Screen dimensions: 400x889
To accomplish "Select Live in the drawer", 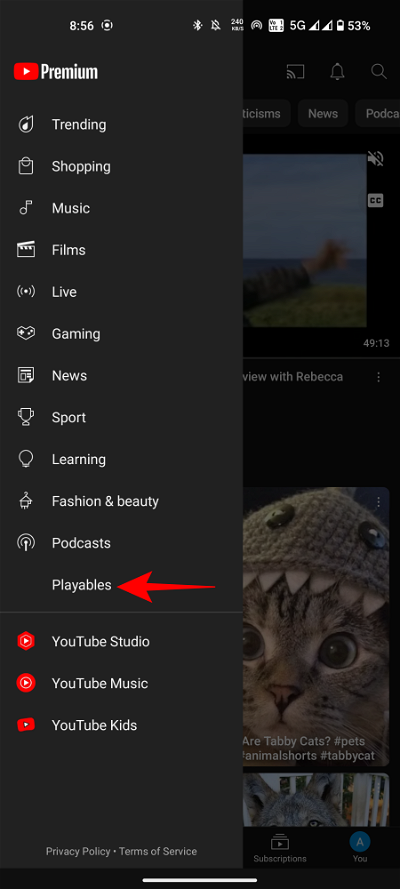I will click(x=64, y=292).
